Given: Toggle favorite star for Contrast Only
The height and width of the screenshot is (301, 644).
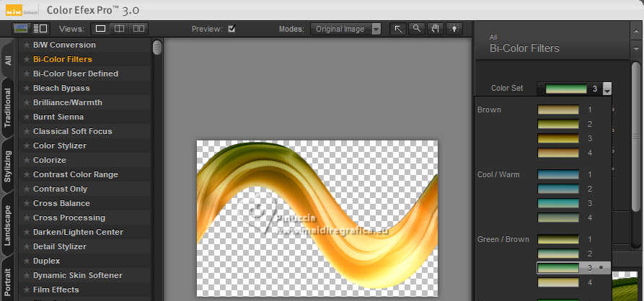Looking at the screenshot, I should click(x=27, y=189).
